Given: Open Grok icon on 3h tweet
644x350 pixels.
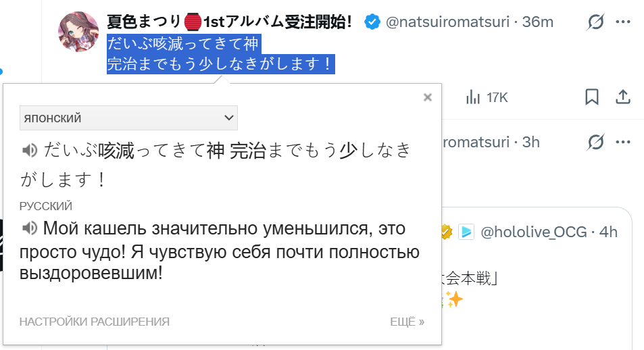Looking at the screenshot, I should 595,142.
